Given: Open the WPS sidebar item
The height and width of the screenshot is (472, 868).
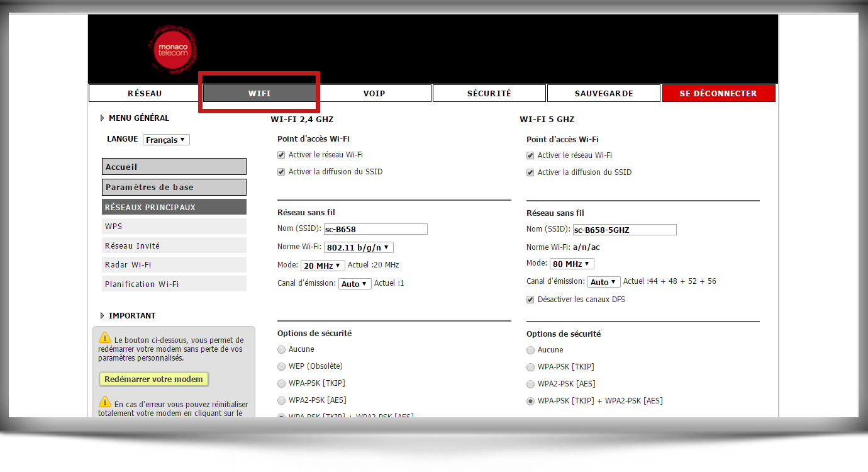Looking at the screenshot, I should tap(174, 226).
